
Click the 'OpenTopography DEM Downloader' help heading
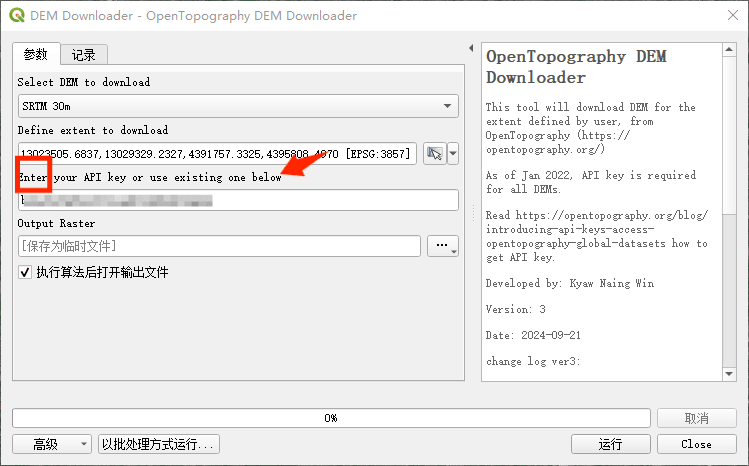coord(576,67)
